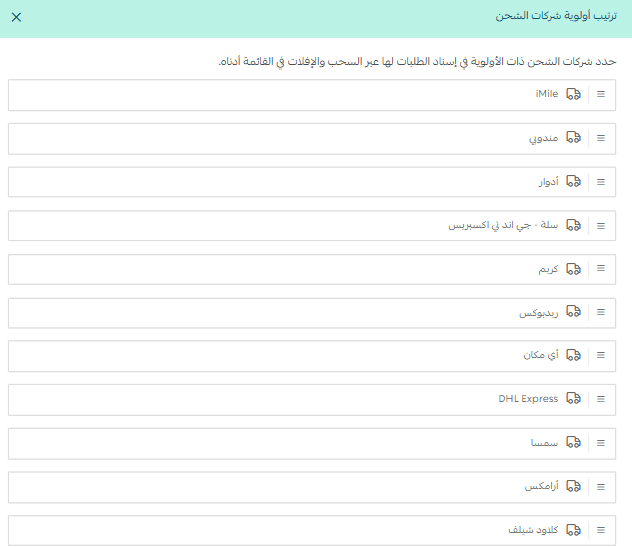Viewport: 632px width, 547px height.
Task: Click the drag handle for مندوبي
Action: [x=601, y=138]
